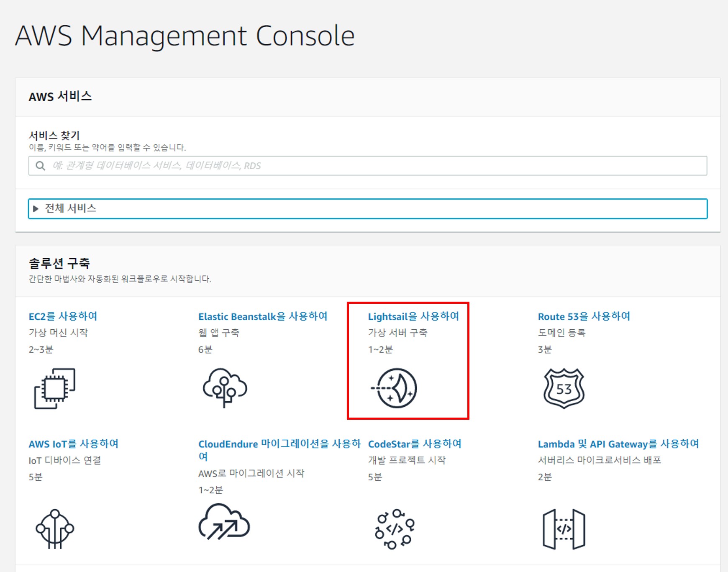
Task: Click the Lambda API Gateway icon
Action: point(564,529)
